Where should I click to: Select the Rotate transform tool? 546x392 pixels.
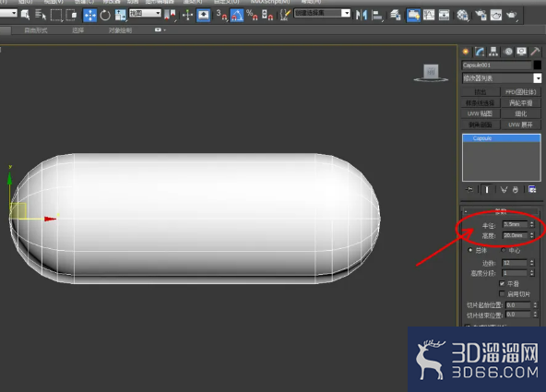pos(105,15)
